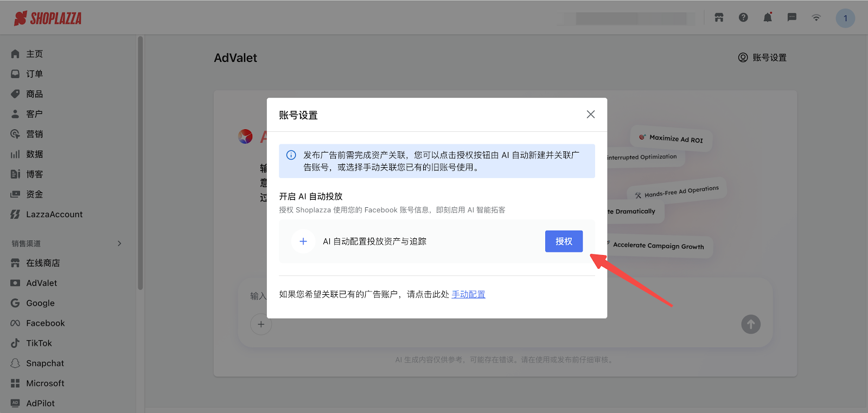This screenshot has height=413, width=868.
Task: Click the add attachment plus in chat box
Action: coord(261,325)
